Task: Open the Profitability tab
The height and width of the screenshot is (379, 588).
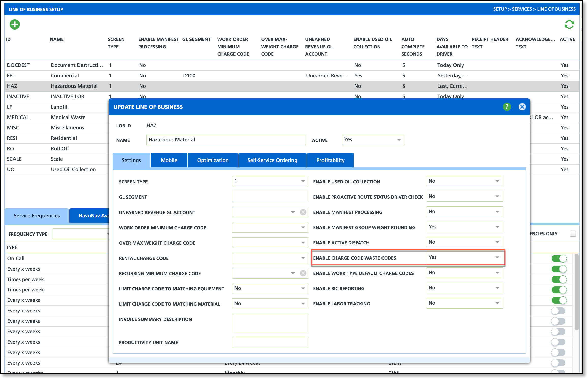Action: pos(330,160)
